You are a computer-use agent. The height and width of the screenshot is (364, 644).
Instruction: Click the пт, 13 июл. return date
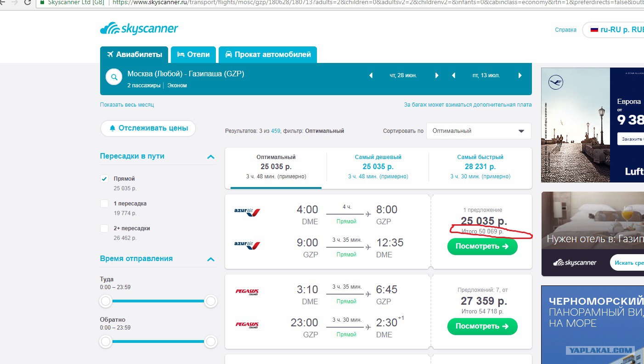(486, 75)
